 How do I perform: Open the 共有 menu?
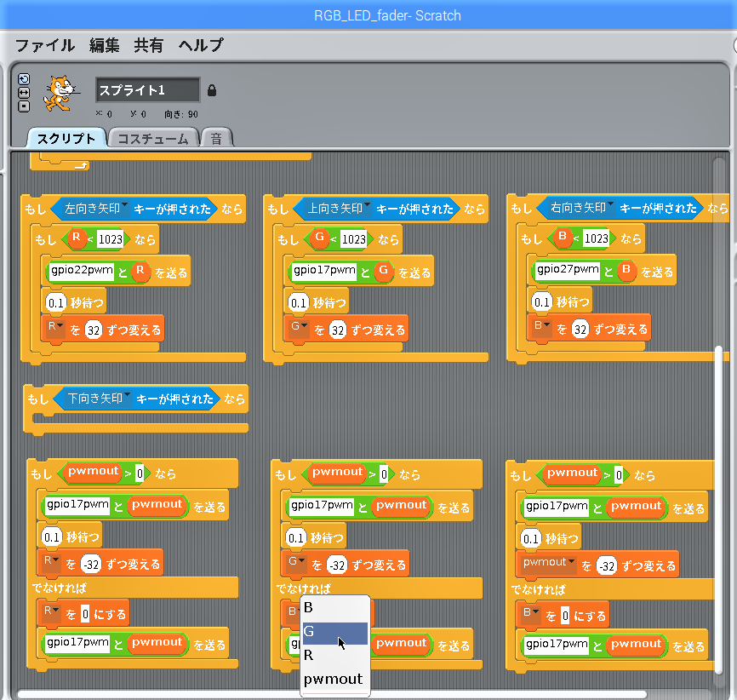(149, 45)
